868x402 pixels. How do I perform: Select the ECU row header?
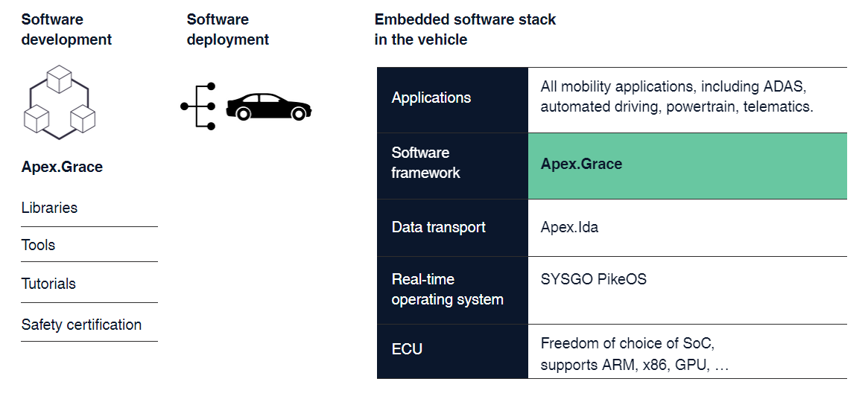point(453,351)
